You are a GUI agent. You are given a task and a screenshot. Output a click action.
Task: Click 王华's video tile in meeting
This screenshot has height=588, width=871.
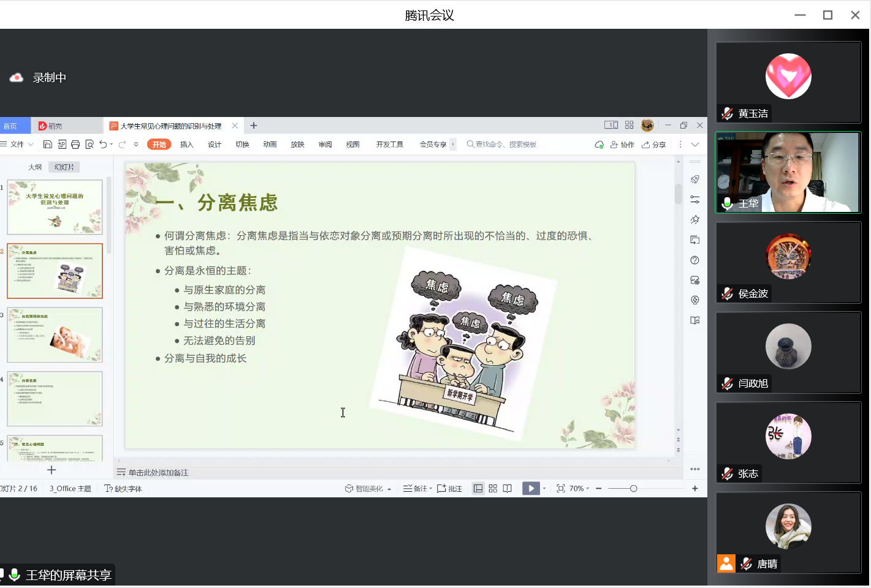[x=788, y=173]
